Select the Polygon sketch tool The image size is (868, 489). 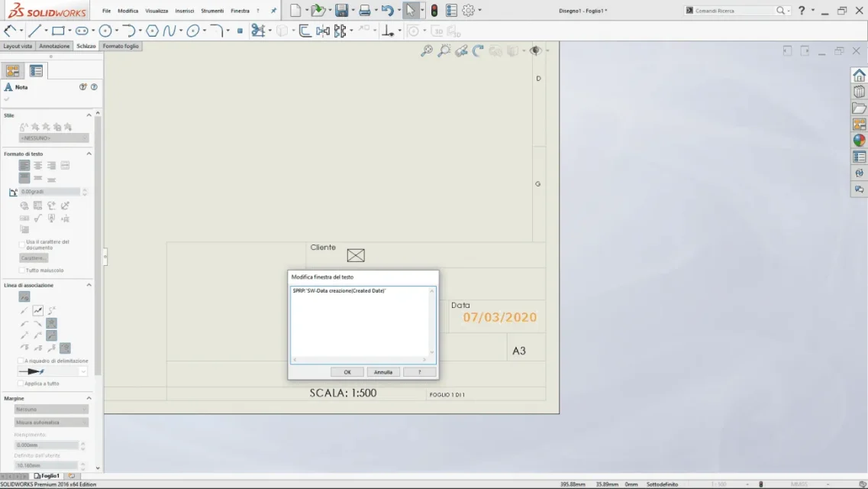click(x=152, y=31)
